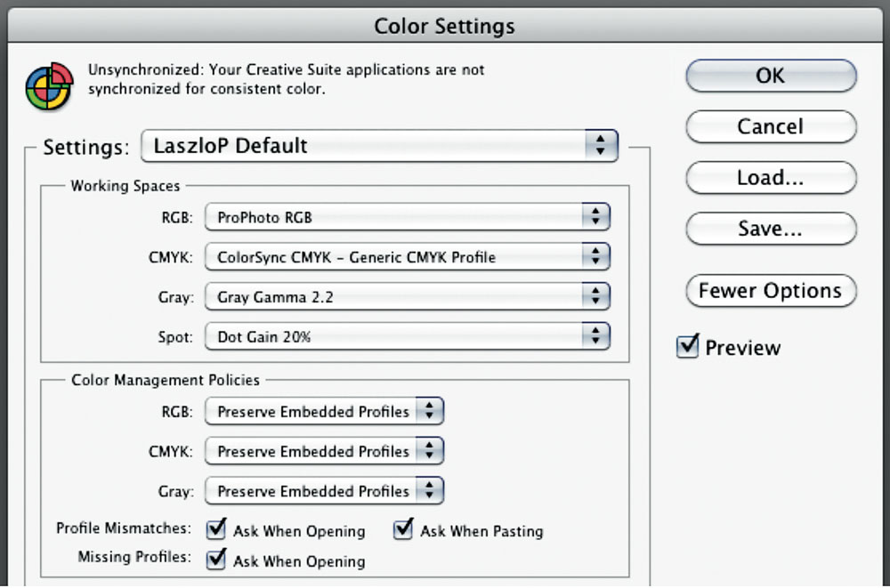Toggle the Preview checkbox

coord(688,346)
